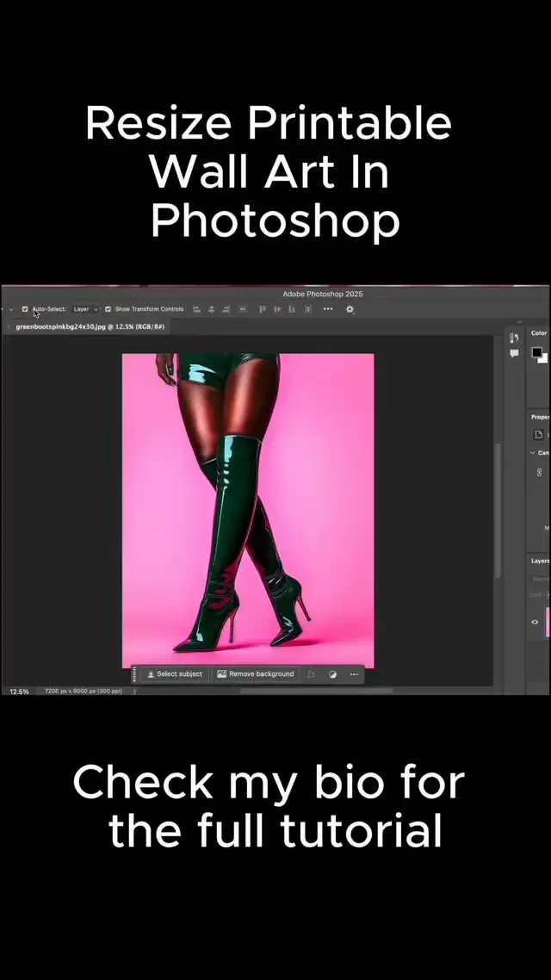Click the document icon in Properties panel
Viewport: 551px width, 980px height.
(x=538, y=435)
